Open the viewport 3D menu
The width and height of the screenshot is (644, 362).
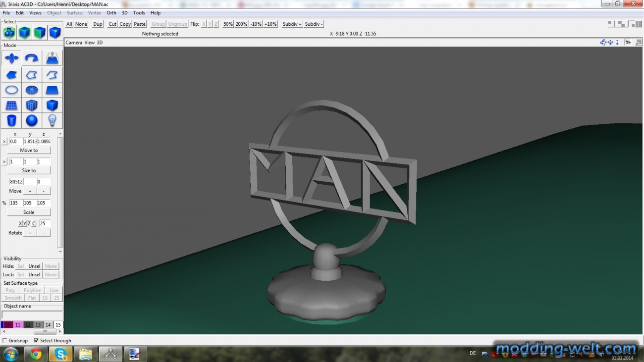click(100, 43)
